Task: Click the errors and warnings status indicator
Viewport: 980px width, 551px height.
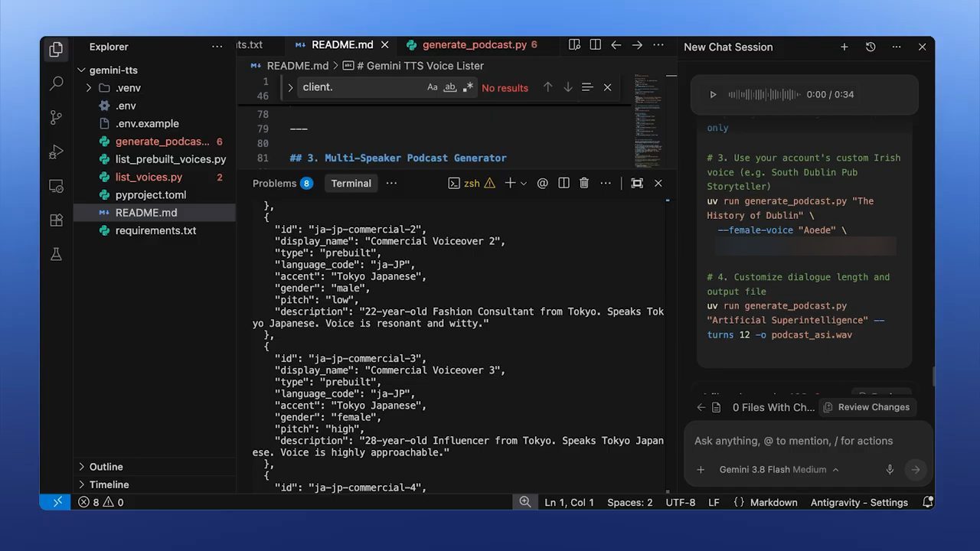Action: (101, 503)
